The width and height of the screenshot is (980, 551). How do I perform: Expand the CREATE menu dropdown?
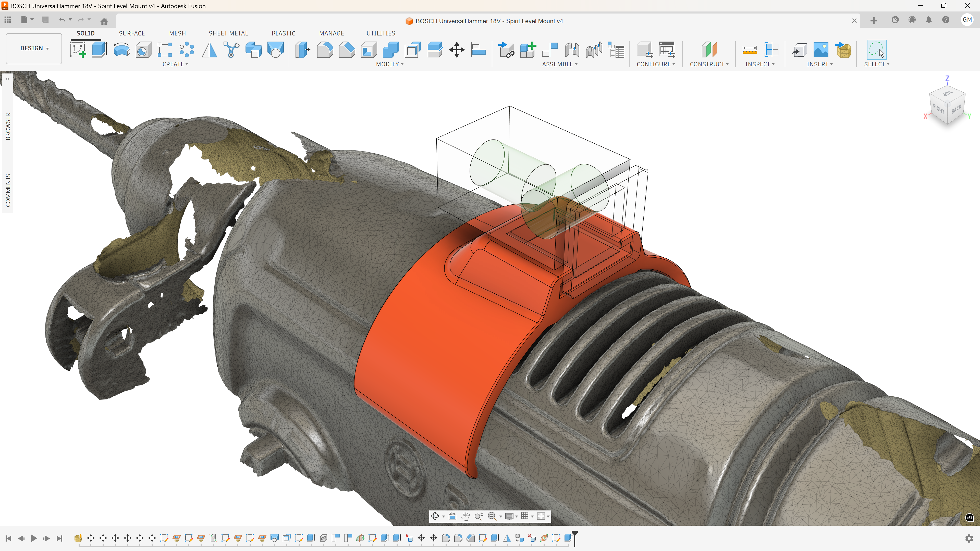(175, 64)
